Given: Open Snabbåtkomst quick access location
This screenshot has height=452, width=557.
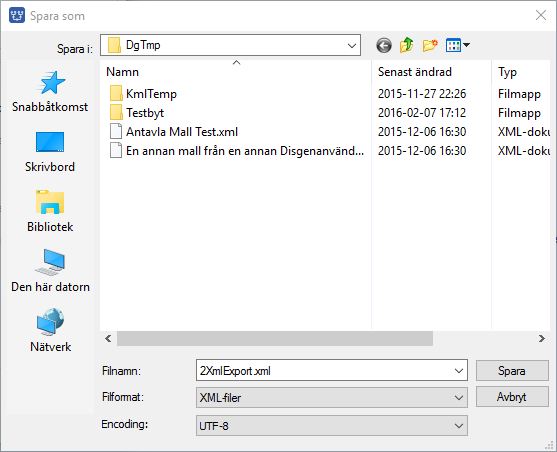Looking at the screenshot, I should (50, 92).
